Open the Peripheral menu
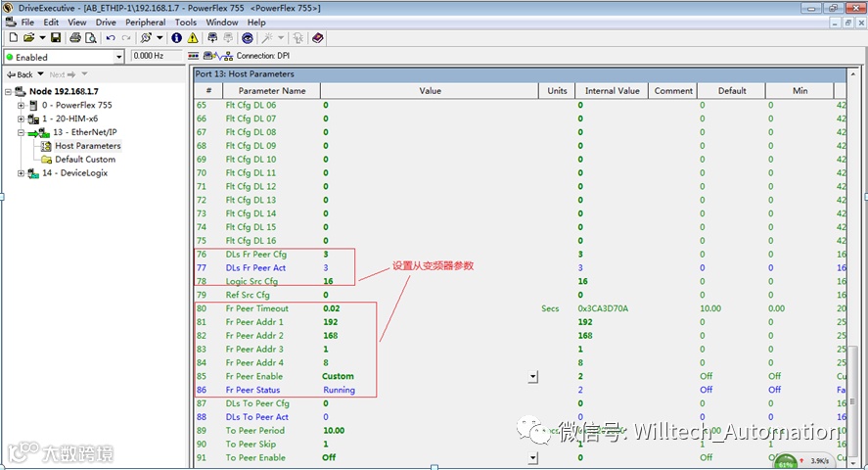 [x=145, y=23]
